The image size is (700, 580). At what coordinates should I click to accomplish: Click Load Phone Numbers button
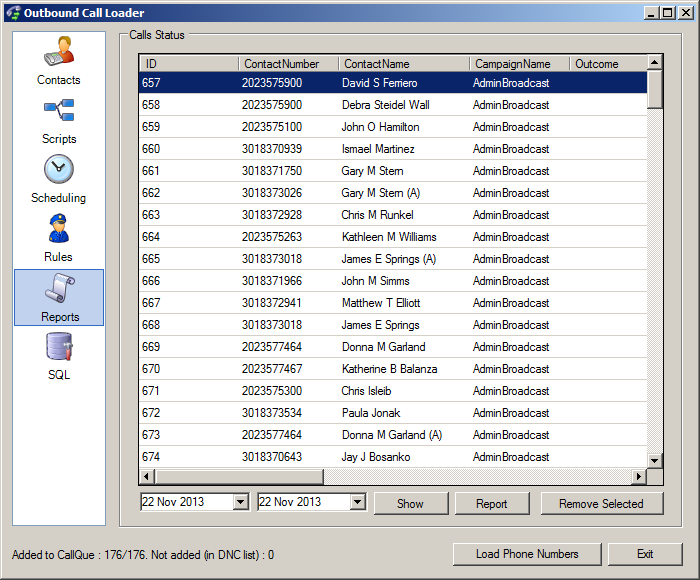pyautogui.click(x=527, y=554)
